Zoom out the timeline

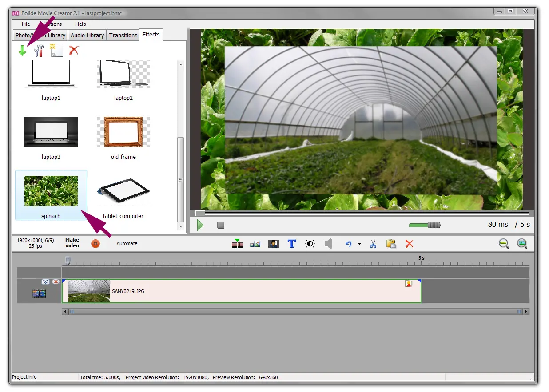pyautogui.click(x=504, y=244)
